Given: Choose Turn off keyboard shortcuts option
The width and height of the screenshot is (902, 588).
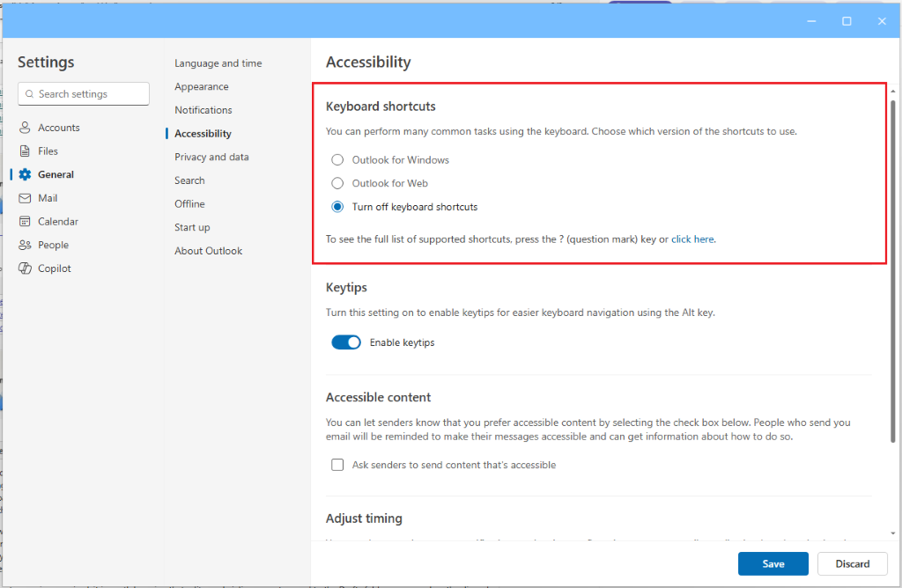Looking at the screenshot, I should pos(337,207).
